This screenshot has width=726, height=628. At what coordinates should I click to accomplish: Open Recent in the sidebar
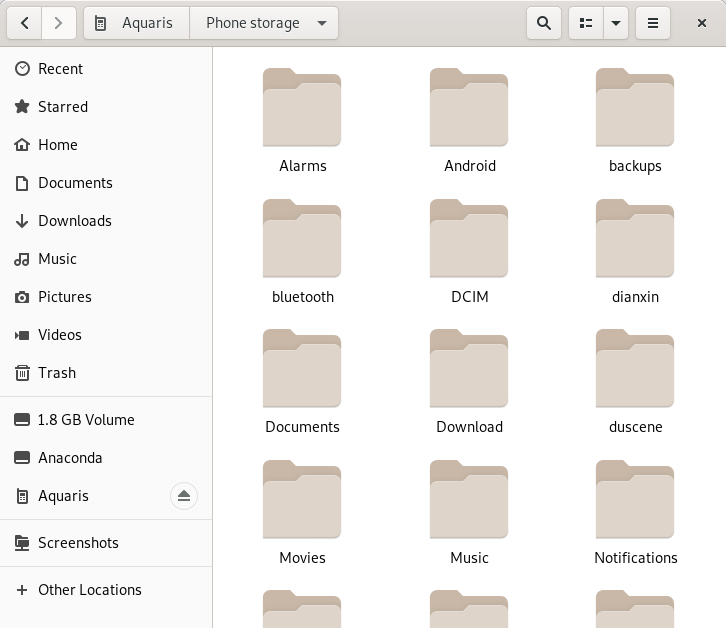point(60,69)
